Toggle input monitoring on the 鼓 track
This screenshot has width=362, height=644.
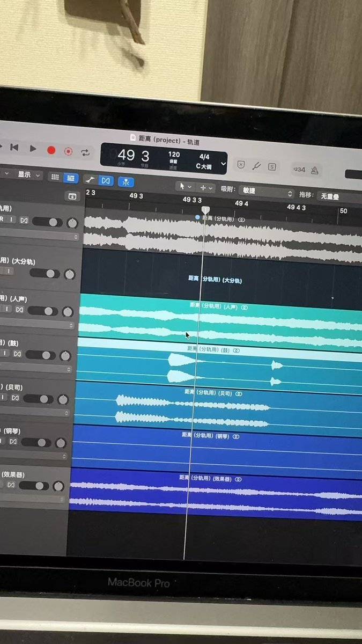click(5, 353)
